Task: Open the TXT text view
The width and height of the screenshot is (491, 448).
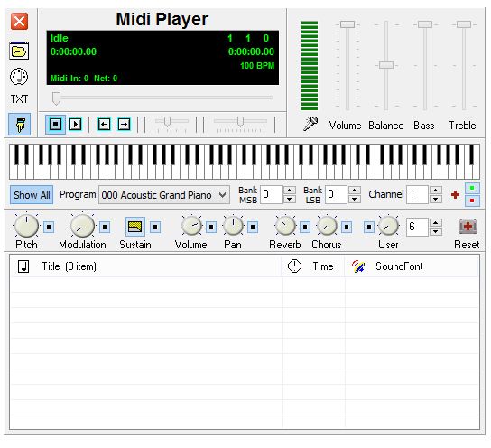Action: coord(19,99)
